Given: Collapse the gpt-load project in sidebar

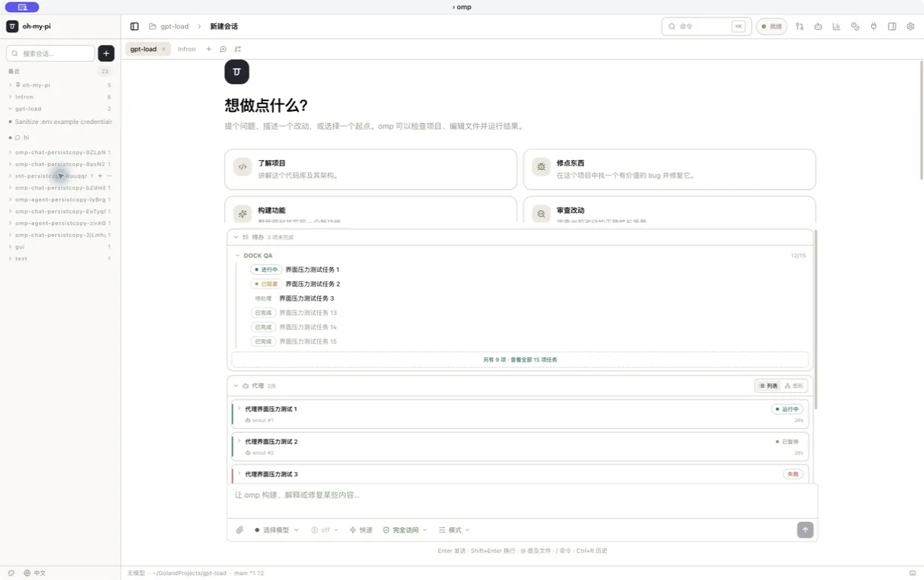Looking at the screenshot, I should (11, 109).
